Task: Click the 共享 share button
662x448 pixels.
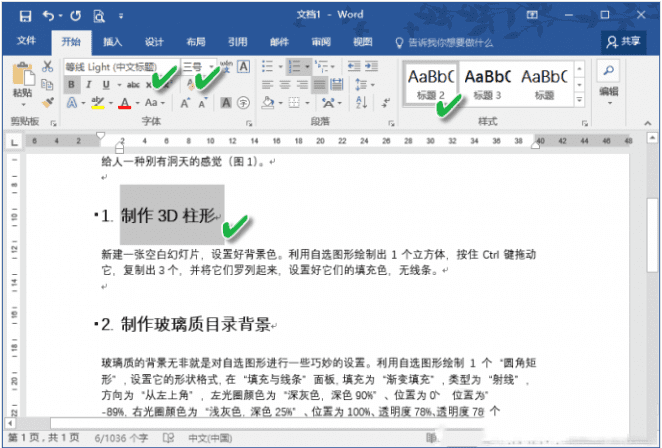Action: pyautogui.click(x=624, y=42)
